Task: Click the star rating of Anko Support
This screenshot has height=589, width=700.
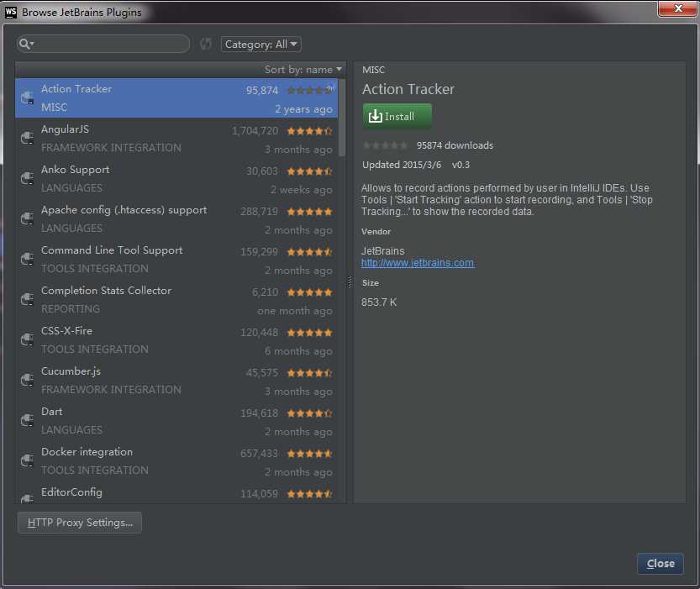Action: tap(309, 171)
